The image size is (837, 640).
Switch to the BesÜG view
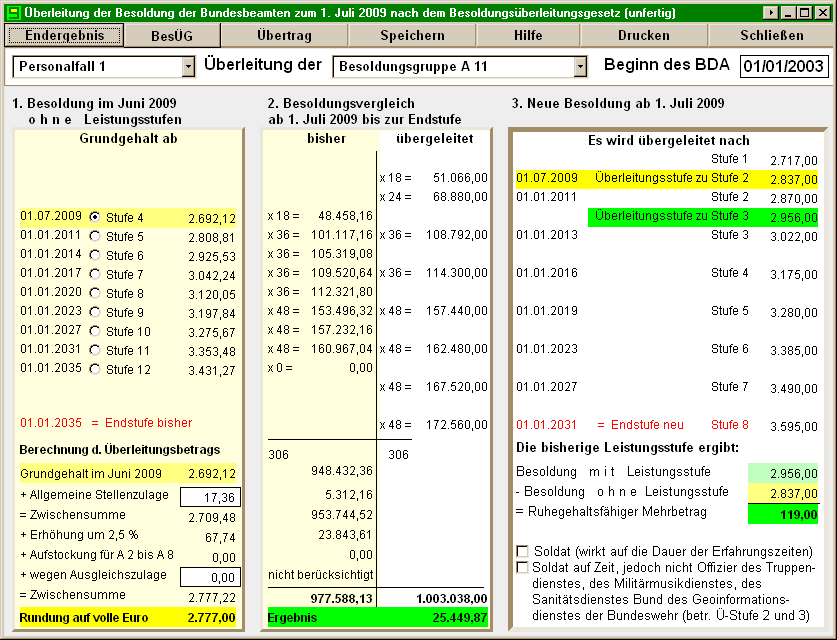[x=172, y=36]
